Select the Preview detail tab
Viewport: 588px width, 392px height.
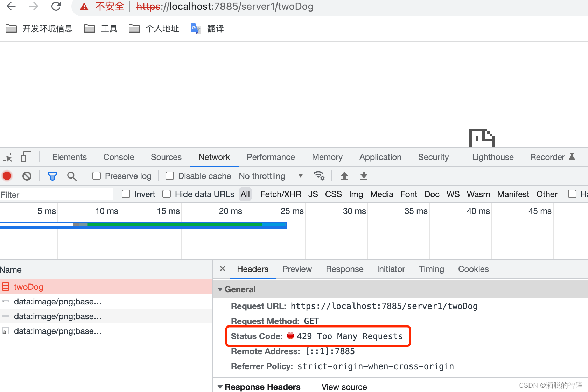(297, 269)
